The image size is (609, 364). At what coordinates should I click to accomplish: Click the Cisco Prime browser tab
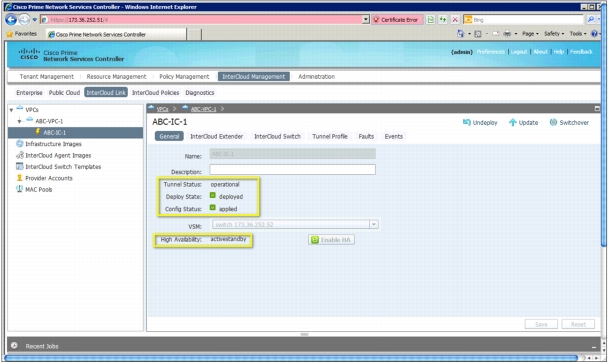coord(116,34)
